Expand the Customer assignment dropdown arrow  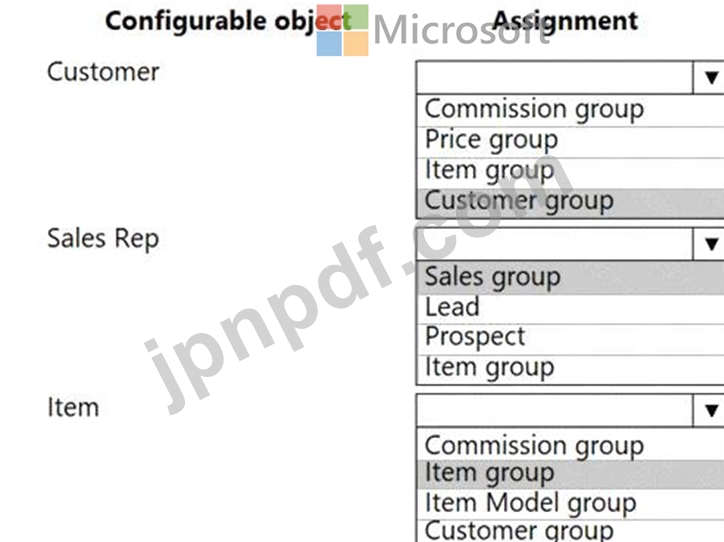710,78
